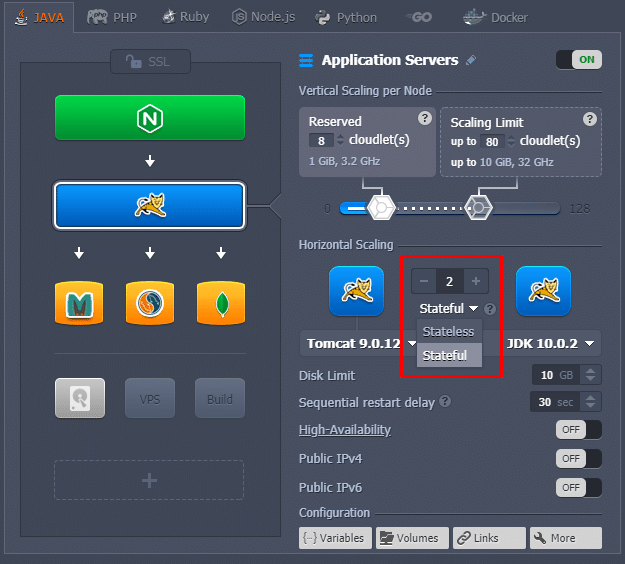Select the NGINX load balancer block

150,118
